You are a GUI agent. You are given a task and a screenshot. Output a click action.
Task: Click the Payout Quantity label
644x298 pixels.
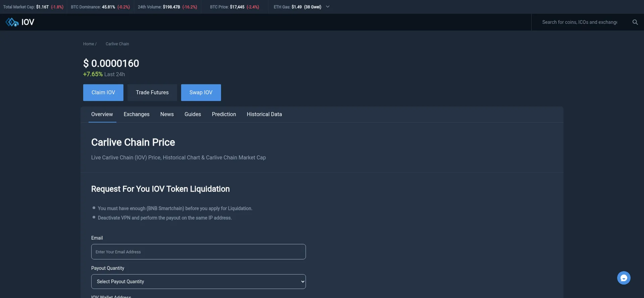[x=108, y=268]
